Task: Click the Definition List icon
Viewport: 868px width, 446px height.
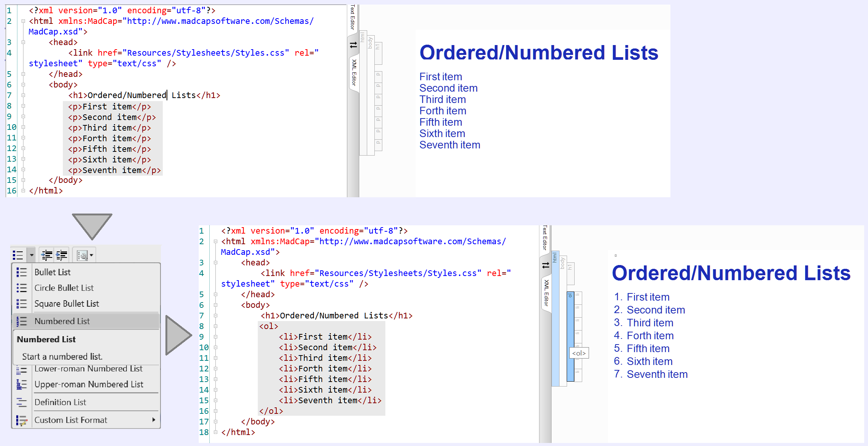Action: 22,402
